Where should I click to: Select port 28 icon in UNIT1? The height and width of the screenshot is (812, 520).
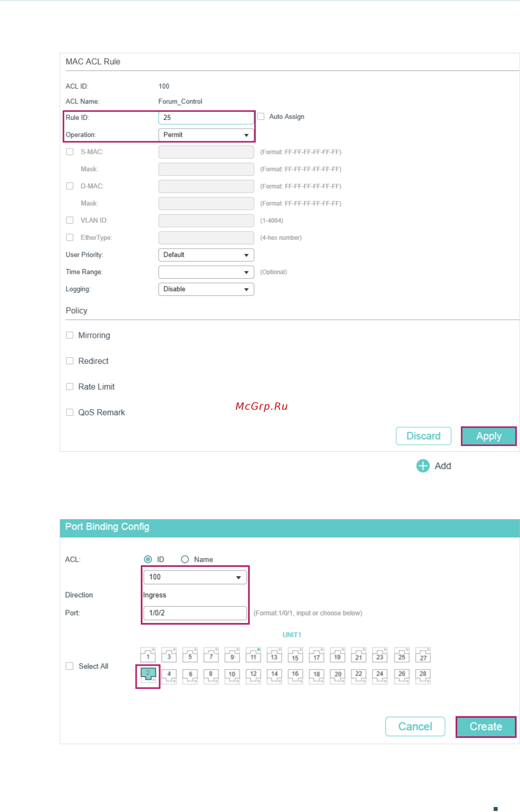point(423,677)
